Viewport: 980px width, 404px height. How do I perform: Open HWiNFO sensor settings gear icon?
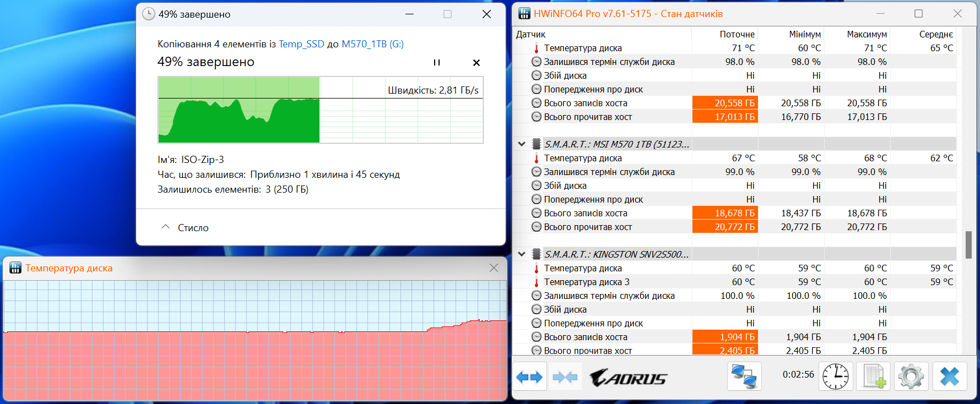tap(911, 377)
